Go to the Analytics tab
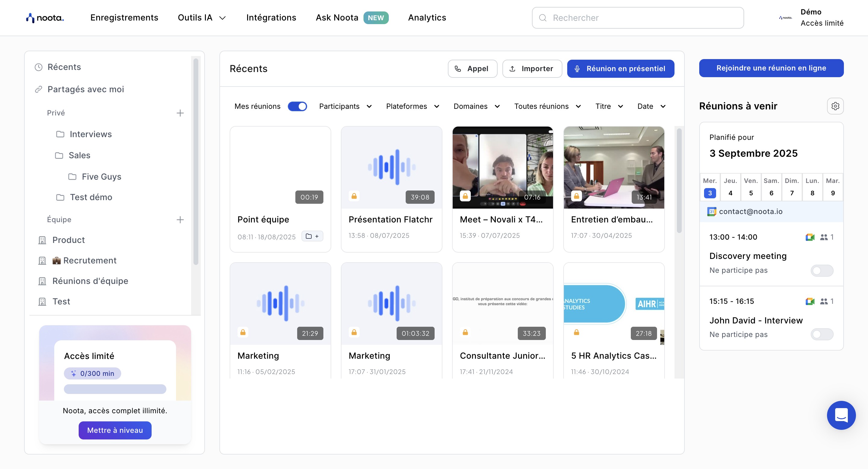 pos(426,17)
